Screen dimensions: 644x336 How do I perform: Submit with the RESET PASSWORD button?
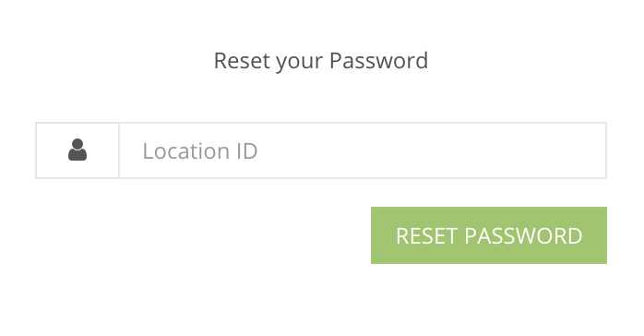[x=489, y=235]
